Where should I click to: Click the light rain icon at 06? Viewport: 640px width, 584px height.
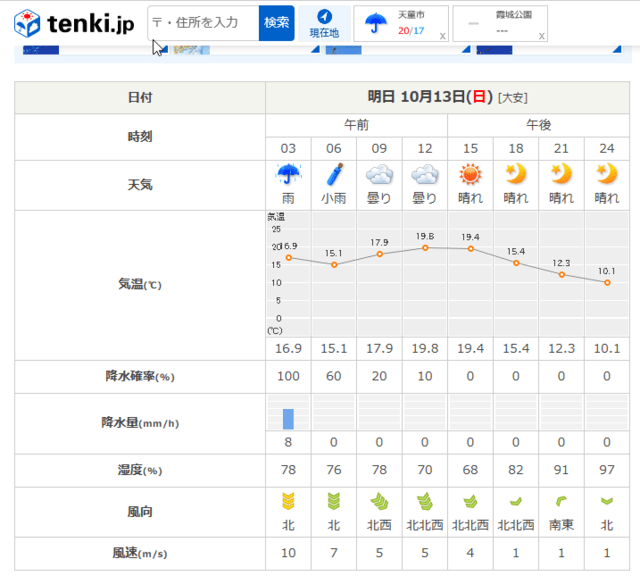(x=334, y=174)
